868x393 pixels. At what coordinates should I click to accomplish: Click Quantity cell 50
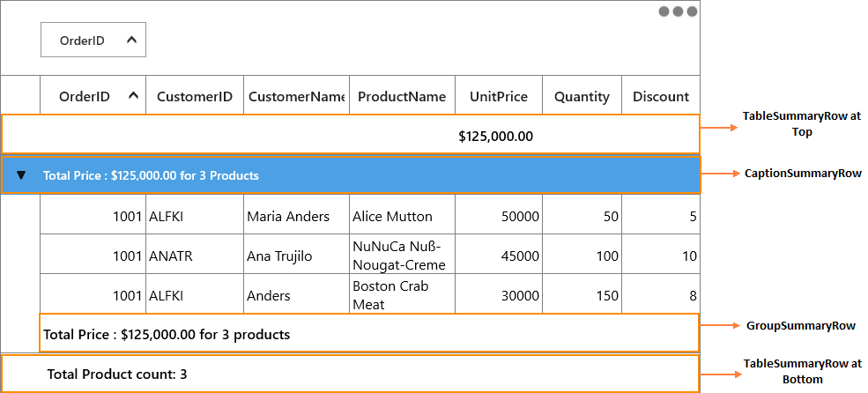pyautogui.click(x=582, y=214)
